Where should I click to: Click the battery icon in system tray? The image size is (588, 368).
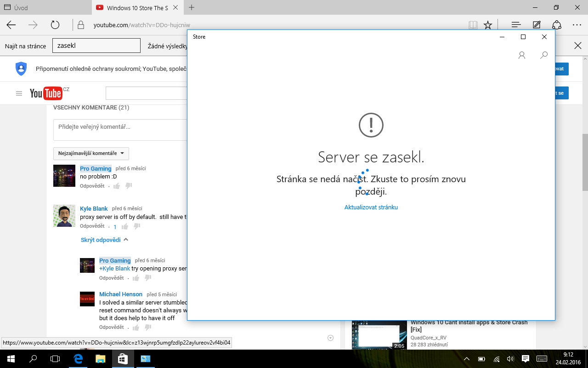coord(481,359)
